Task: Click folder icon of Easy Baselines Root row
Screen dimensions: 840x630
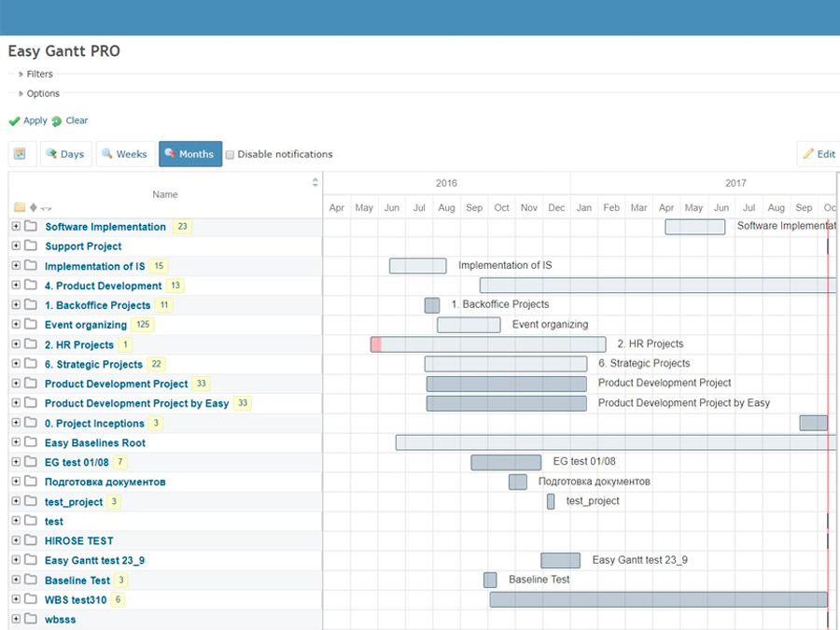Action: tap(31, 442)
